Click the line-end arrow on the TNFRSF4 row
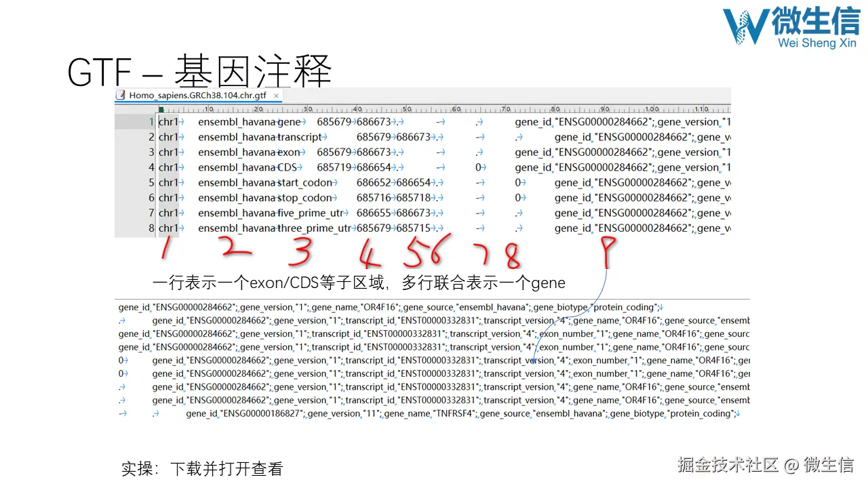Image resolution: width=868 pixels, height=488 pixels. [x=737, y=413]
